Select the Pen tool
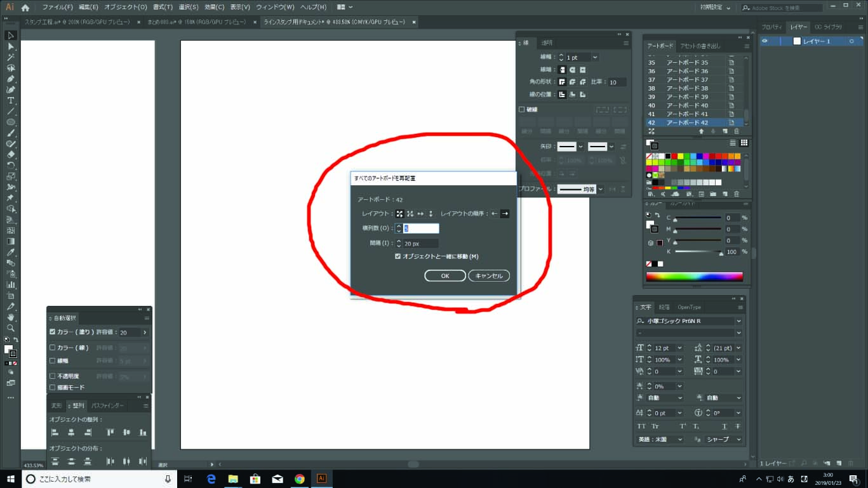The width and height of the screenshot is (868, 488). 11,79
